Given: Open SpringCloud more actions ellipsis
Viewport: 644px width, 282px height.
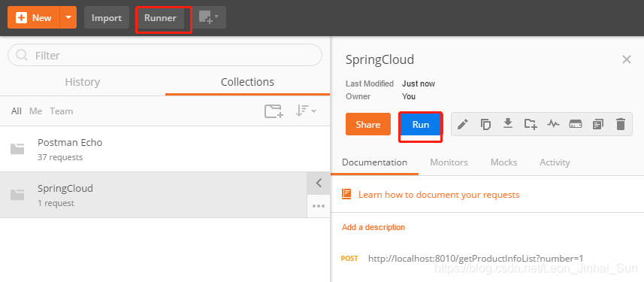Looking at the screenshot, I should point(319,206).
